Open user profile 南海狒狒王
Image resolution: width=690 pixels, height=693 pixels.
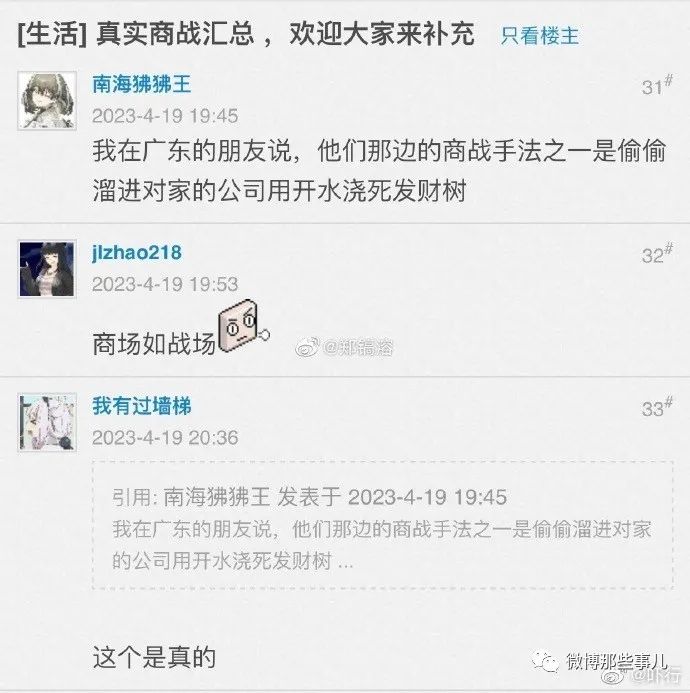(x=141, y=84)
